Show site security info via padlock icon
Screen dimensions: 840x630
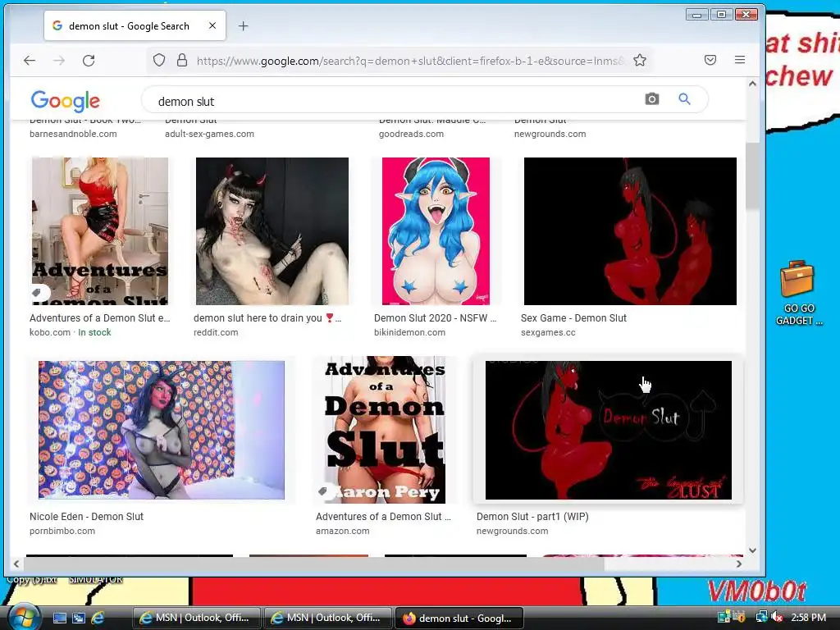coord(182,60)
